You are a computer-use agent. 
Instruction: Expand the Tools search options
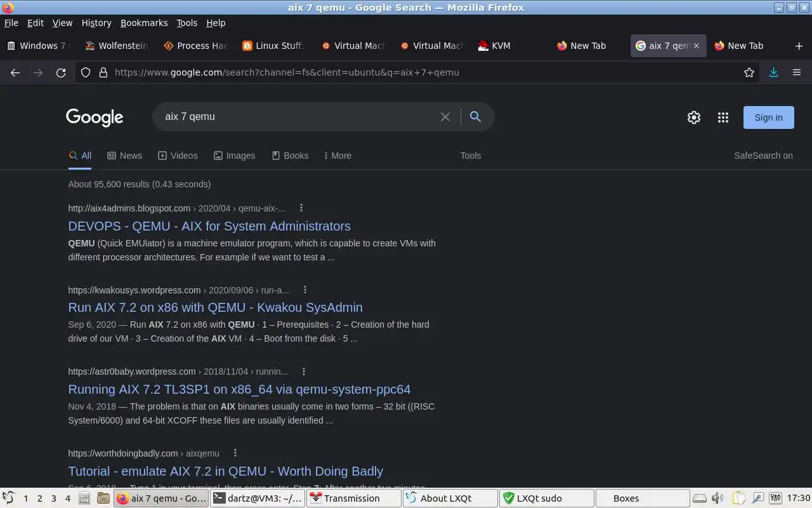pos(471,156)
